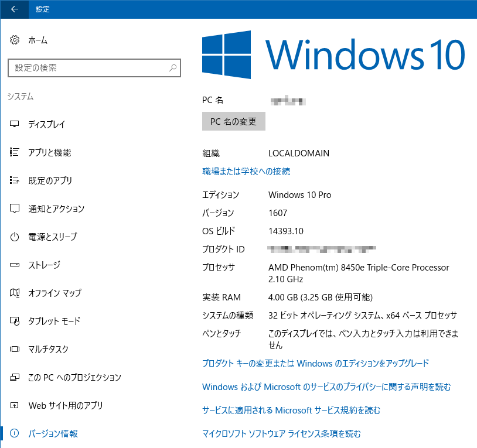
Task: Click the back arrow in title bar
Action: [14, 9]
